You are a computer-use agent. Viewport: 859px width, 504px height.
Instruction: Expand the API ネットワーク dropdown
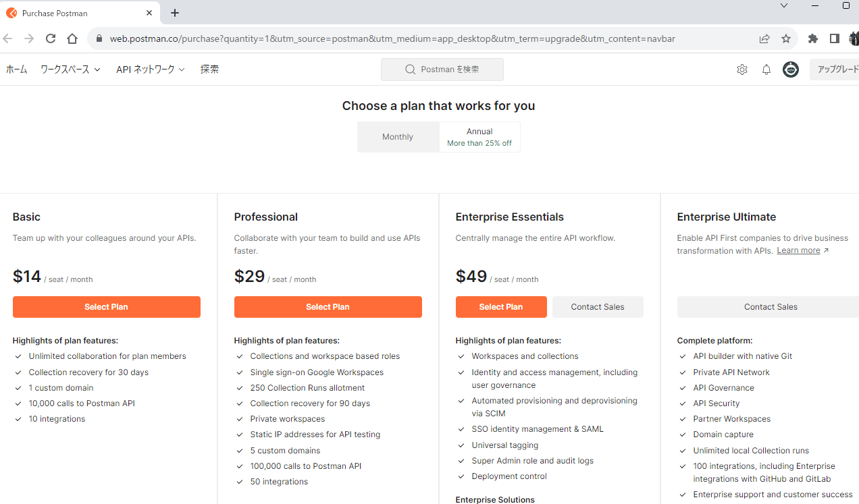pos(150,69)
